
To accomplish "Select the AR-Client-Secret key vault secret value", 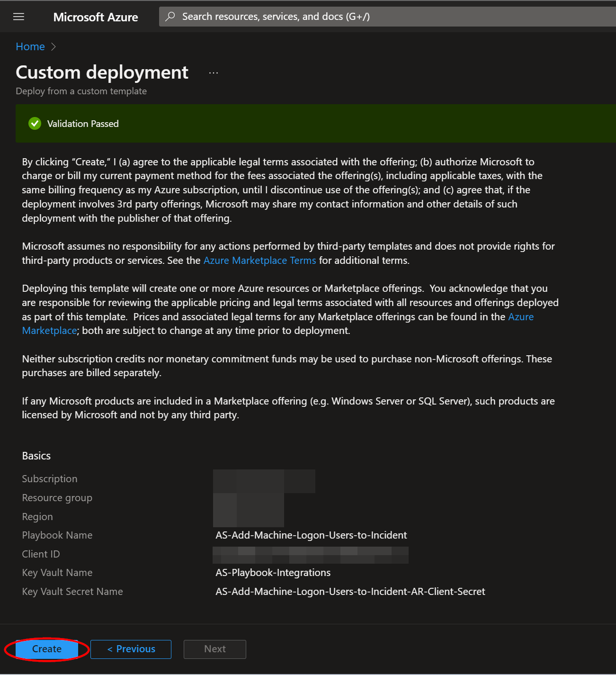I will click(x=350, y=592).
